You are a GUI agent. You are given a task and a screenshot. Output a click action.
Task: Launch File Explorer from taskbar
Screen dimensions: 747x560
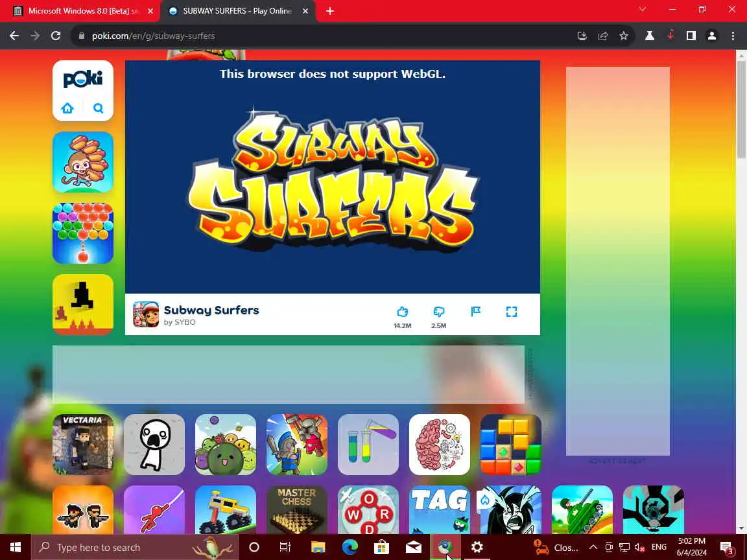pos(318,547)
